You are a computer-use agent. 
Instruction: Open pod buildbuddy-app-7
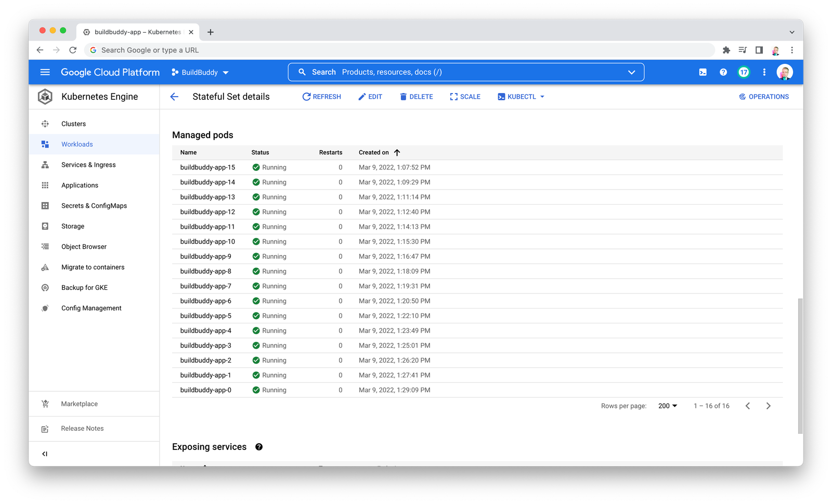(206, 286)
